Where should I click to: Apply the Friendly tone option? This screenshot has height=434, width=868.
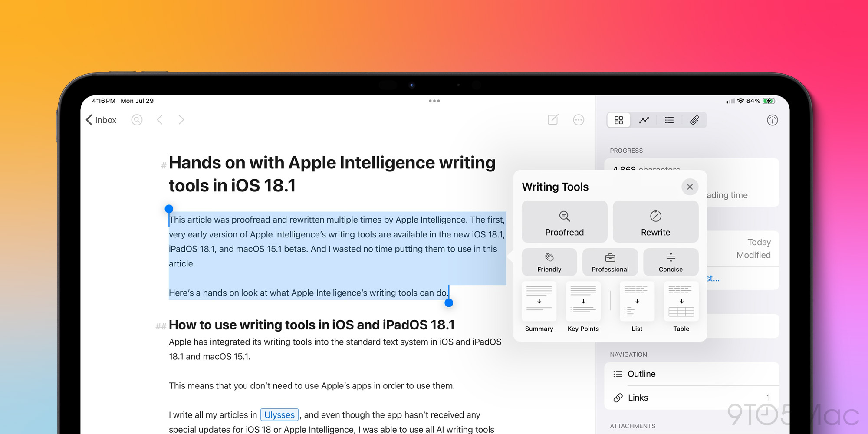coord(549,262)
